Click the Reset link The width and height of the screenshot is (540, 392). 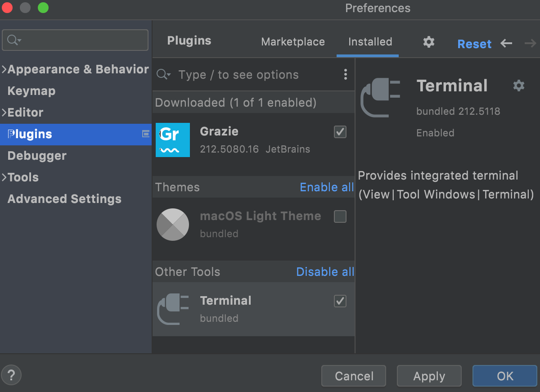tap(474, 44)
